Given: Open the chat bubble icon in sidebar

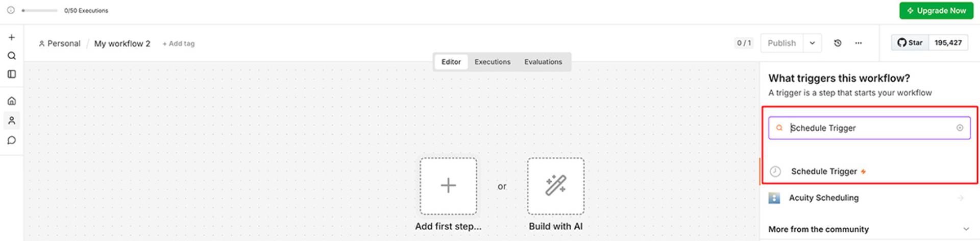Looking at the screenshot, I should [x=11, y=140].
